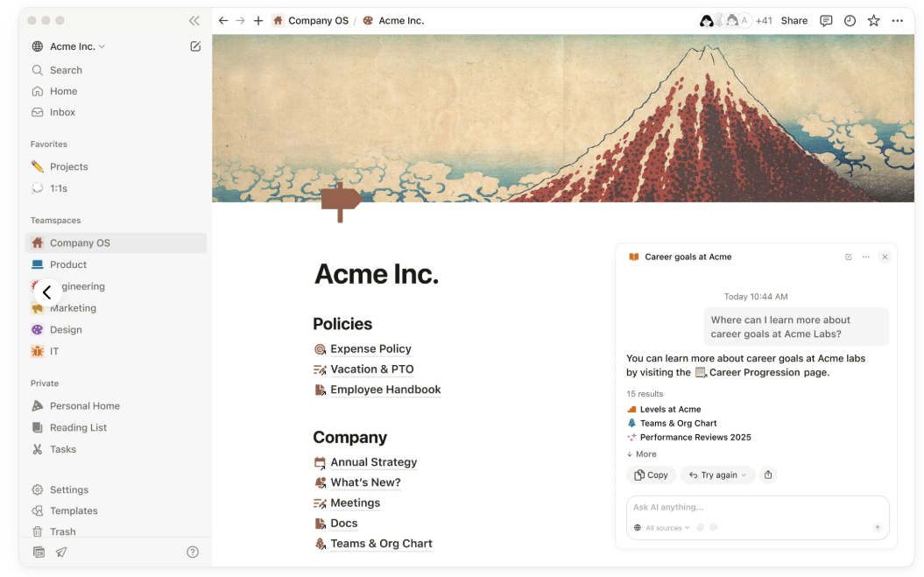Image resolution: width=924 pixels, height=577 pixels.
Task: Open the 1:1s favorite page
Action: [116, 188]
